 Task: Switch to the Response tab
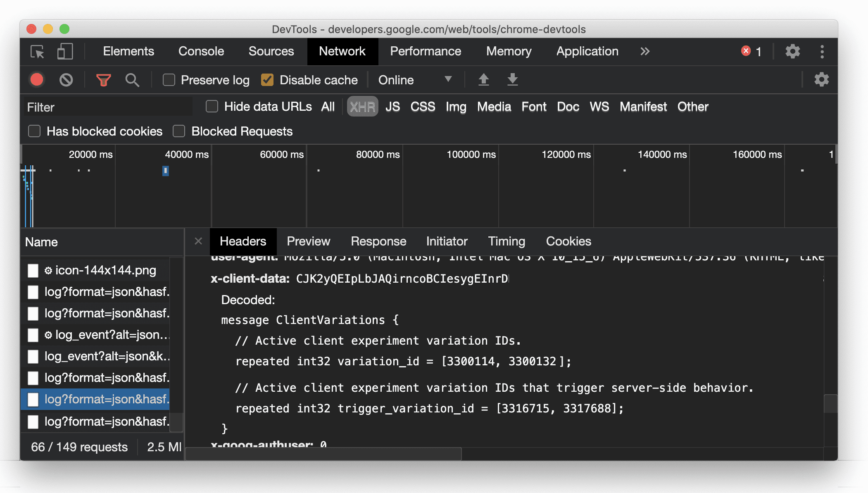pos(378,241)
